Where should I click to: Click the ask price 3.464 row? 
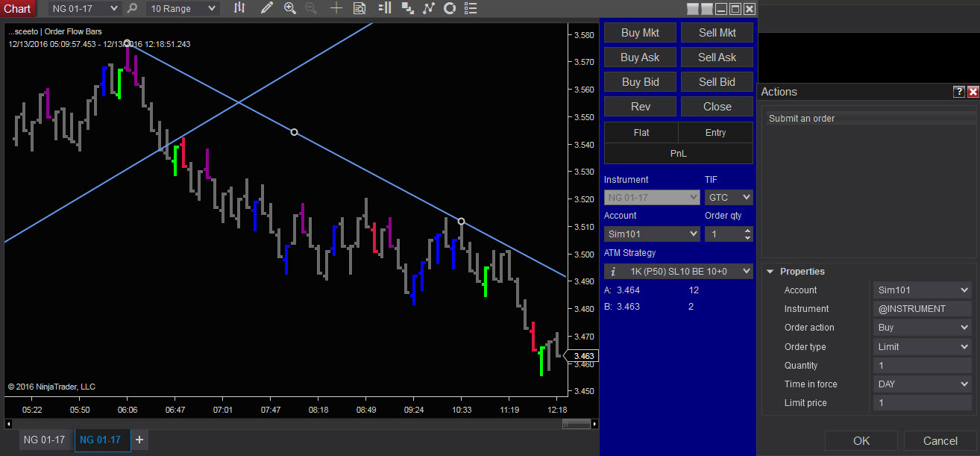[x=650, y=290]
